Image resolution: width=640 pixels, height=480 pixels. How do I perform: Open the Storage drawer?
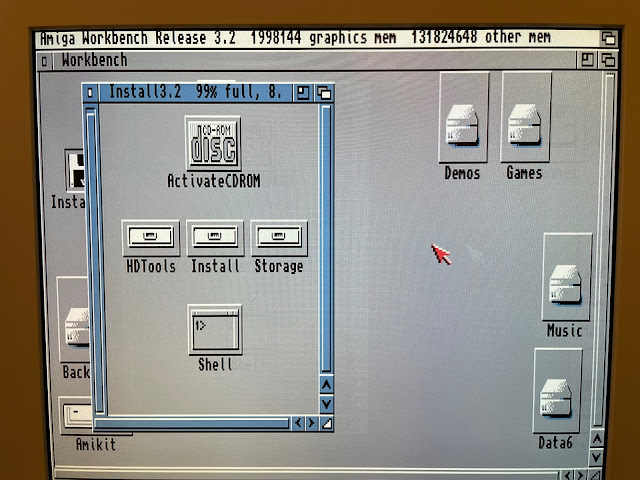pos(279,238)
